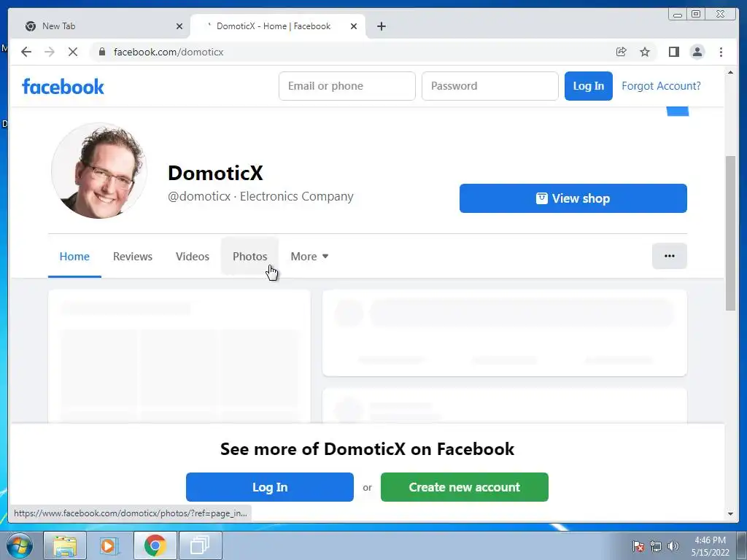Viewport: 747px width, 560px height.
Task: Click the taskbar clock showing 4:46 PM
Action: click(x=710, y=546)
